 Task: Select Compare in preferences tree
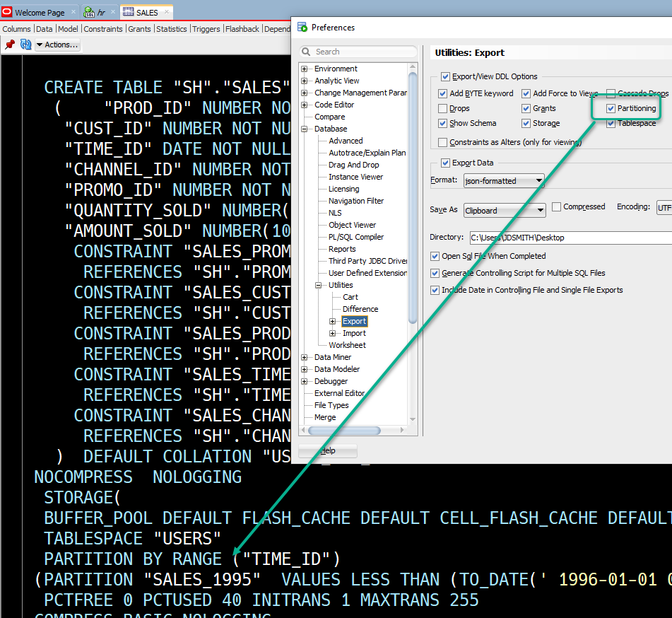pos(329,117)
